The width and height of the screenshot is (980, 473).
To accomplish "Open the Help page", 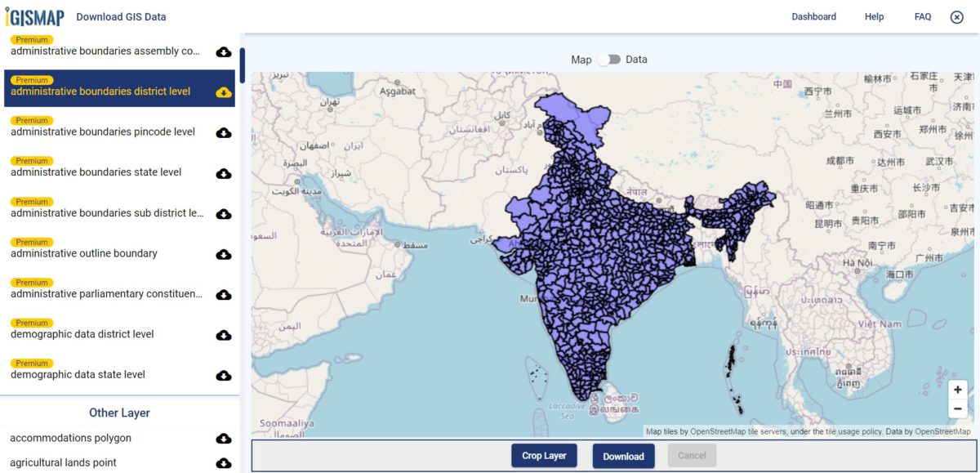I will [x=874, y=16].
